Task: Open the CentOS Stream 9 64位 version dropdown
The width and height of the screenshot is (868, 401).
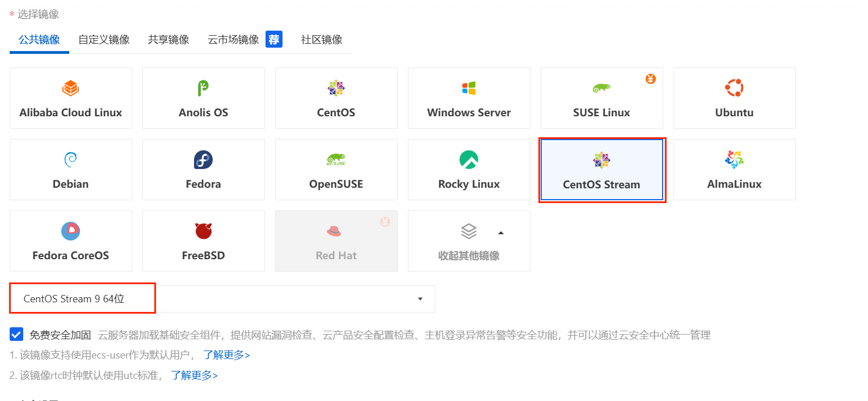Action: pyautogui.click(x=222, y=299)
